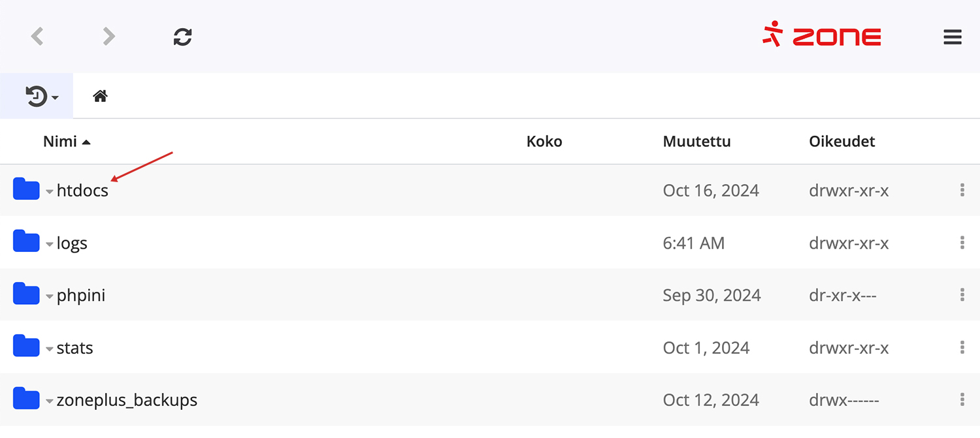980x438 pixels.
Task: Click the refresh icon
Action: tap(182, 37)
